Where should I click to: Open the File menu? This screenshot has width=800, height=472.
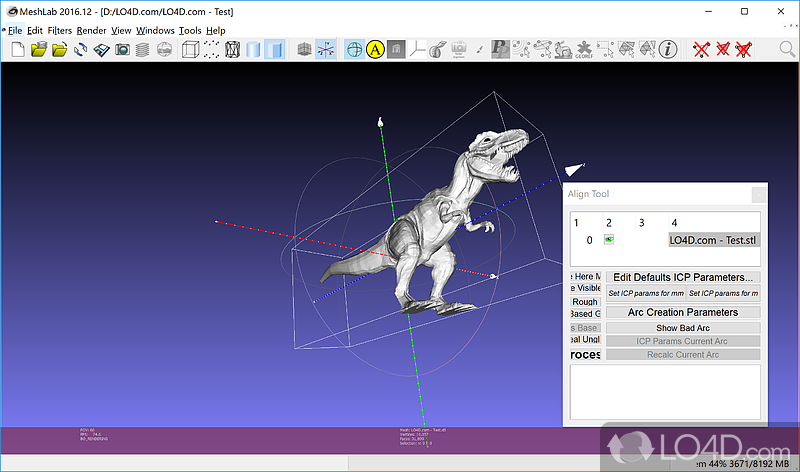(x=15, y=30)
